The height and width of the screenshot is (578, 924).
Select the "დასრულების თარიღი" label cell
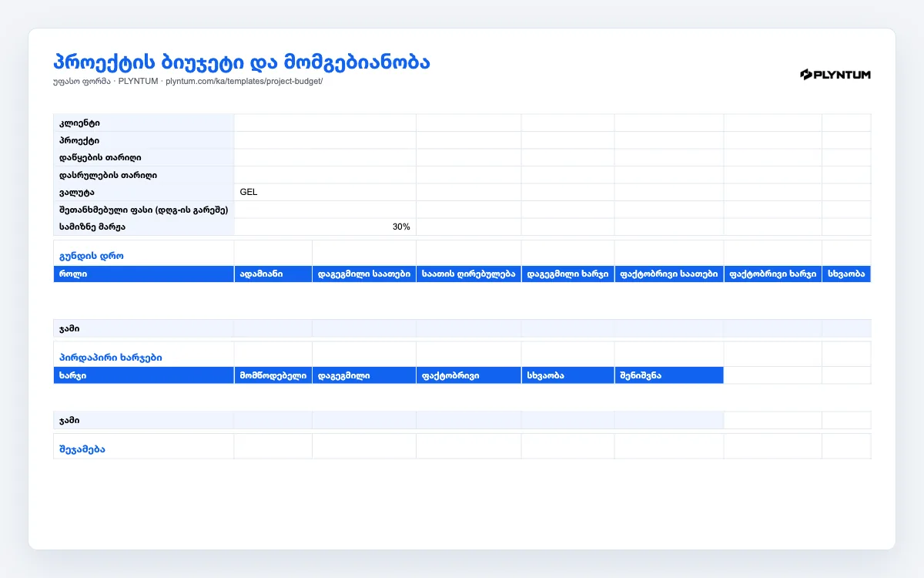coord(144,175)
